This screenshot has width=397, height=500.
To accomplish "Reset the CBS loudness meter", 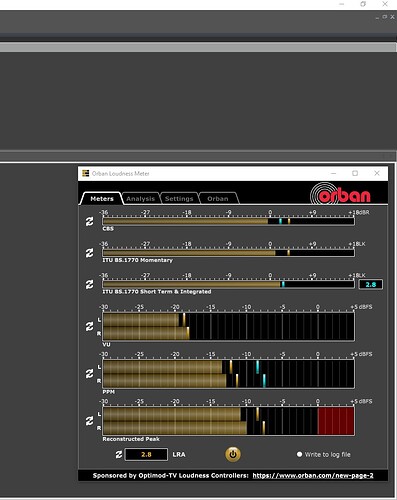I will coord(89,221).
